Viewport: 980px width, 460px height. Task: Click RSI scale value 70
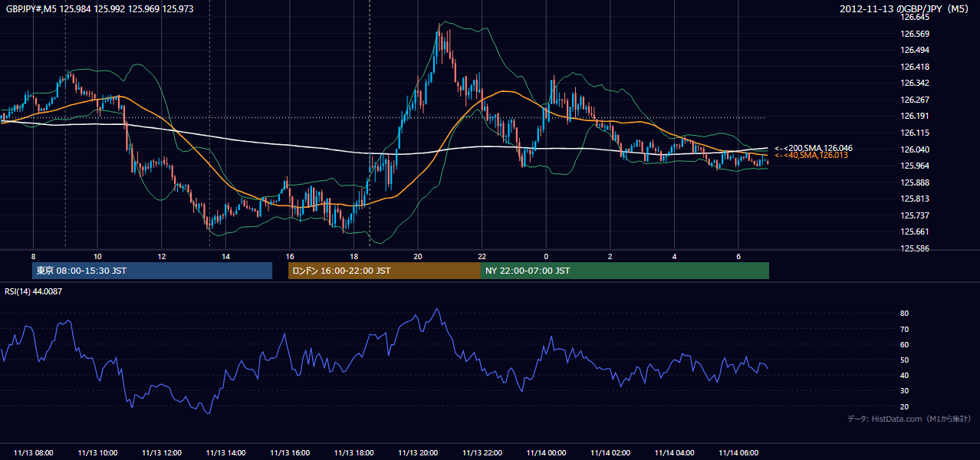(x=904, y=329)
